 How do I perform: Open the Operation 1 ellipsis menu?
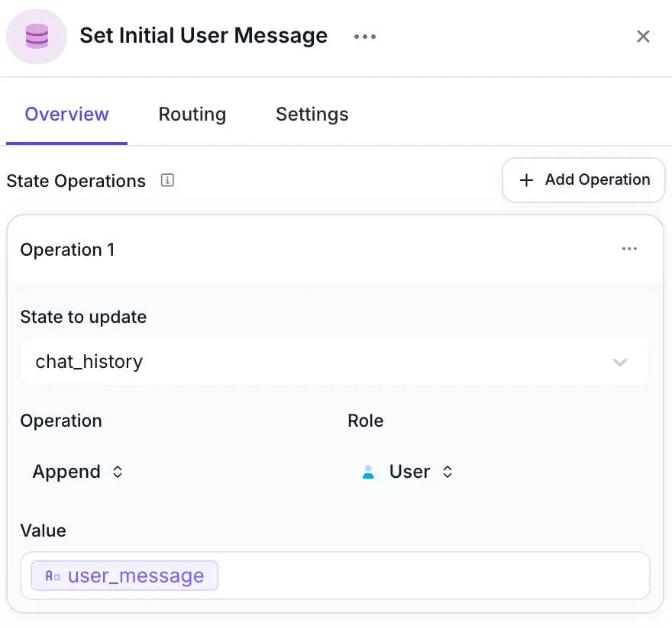tap(629, 249)
